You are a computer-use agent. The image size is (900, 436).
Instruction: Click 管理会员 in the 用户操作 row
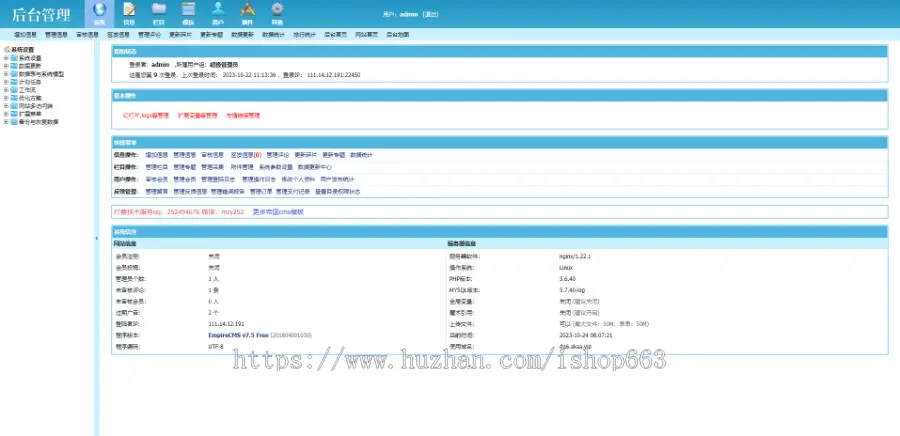click(185, 180)
